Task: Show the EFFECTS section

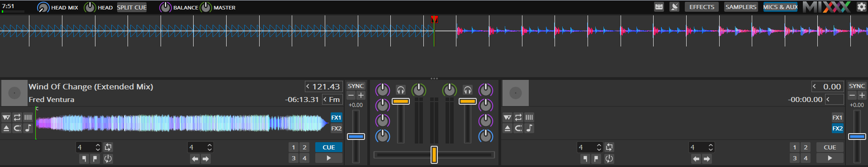Action: pos(702,7)
